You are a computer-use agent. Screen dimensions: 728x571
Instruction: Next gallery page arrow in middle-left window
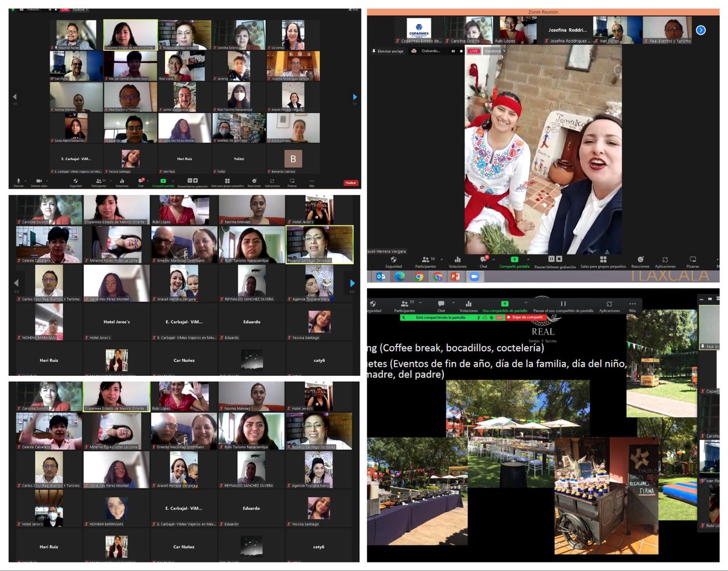click(x=351, y=282)
